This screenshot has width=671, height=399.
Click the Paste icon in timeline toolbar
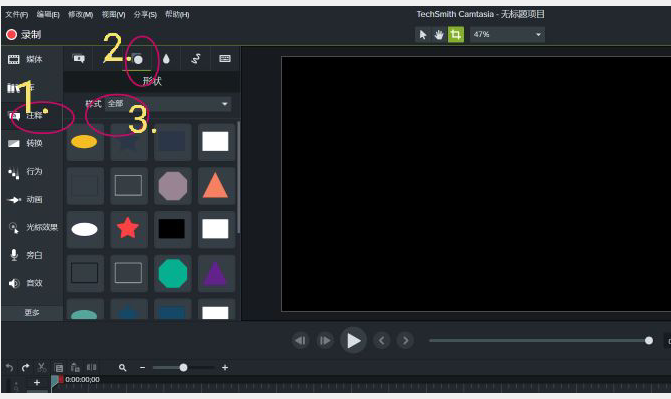coord(75,367)
